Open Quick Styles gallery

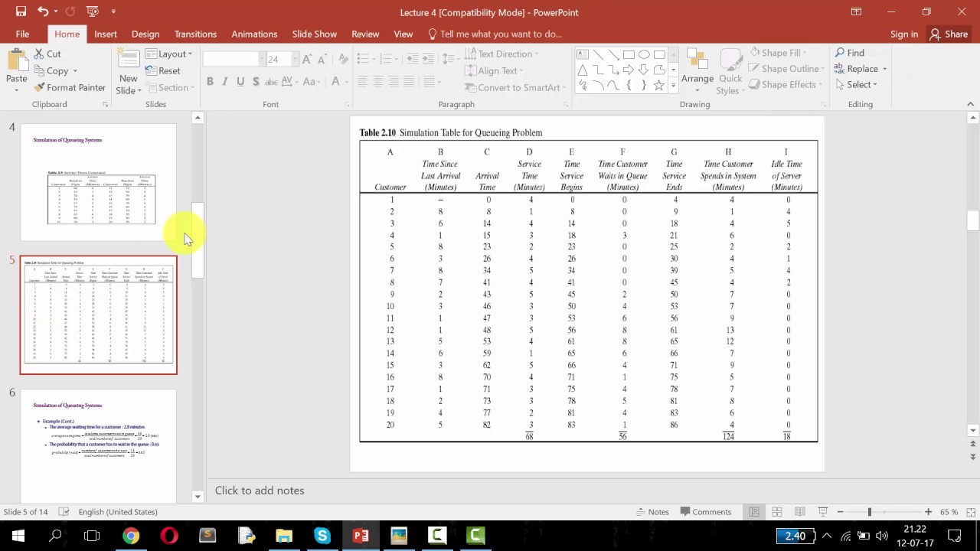tap(730, 72)
